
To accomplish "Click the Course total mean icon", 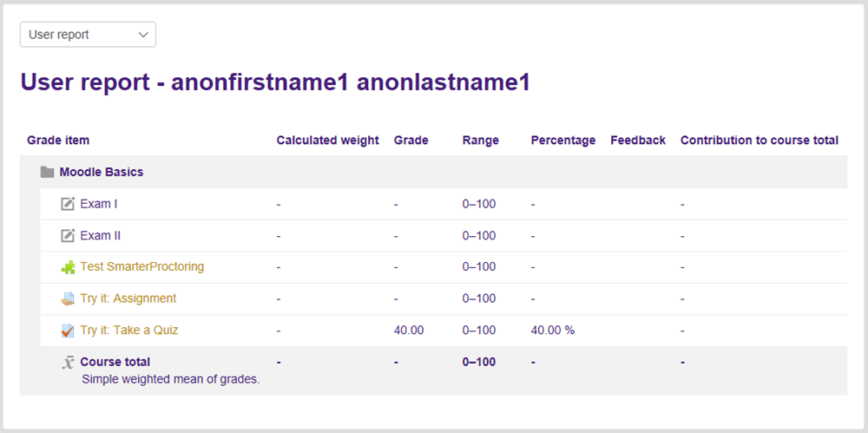I will point(68,363).
